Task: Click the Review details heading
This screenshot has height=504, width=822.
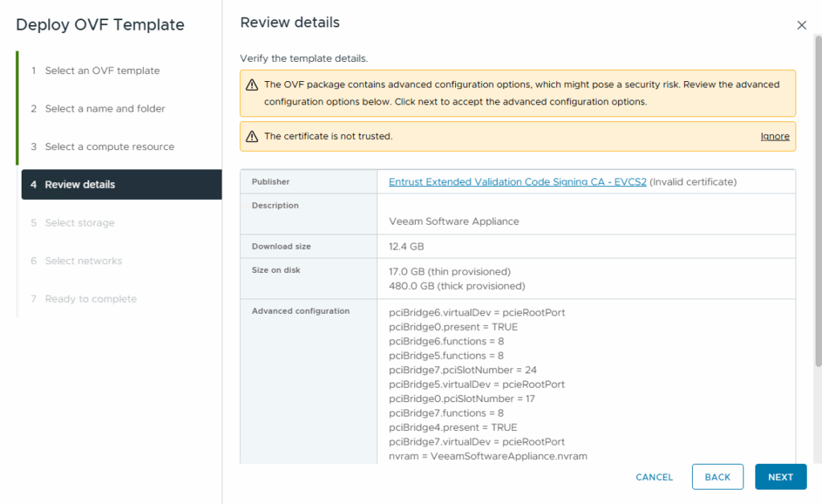Action: point(290,23)
